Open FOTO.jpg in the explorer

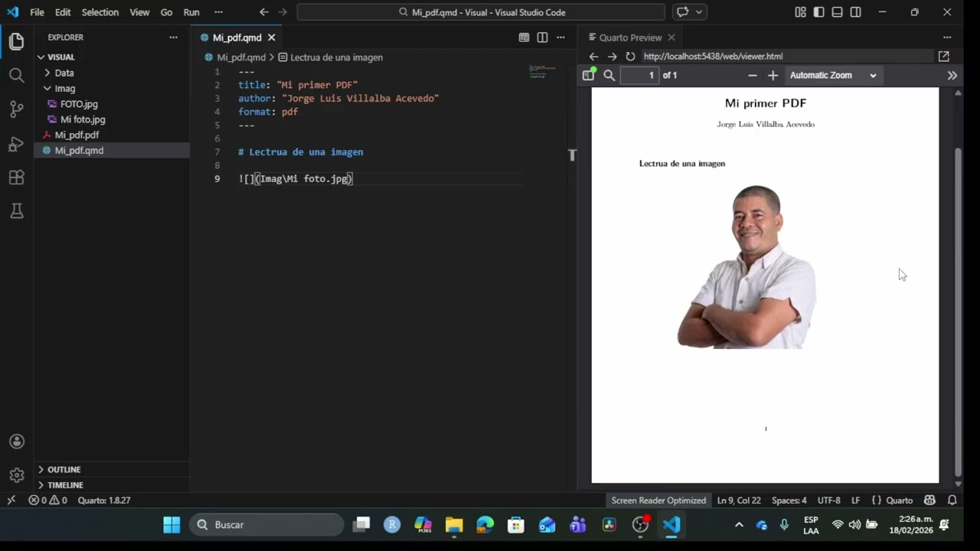click(x=79, y=104)
